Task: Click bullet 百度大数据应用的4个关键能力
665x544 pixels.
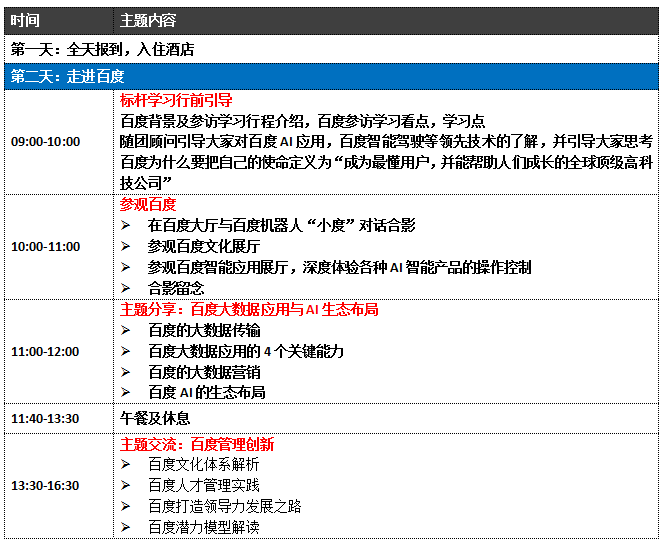Action: pos(246,352)
